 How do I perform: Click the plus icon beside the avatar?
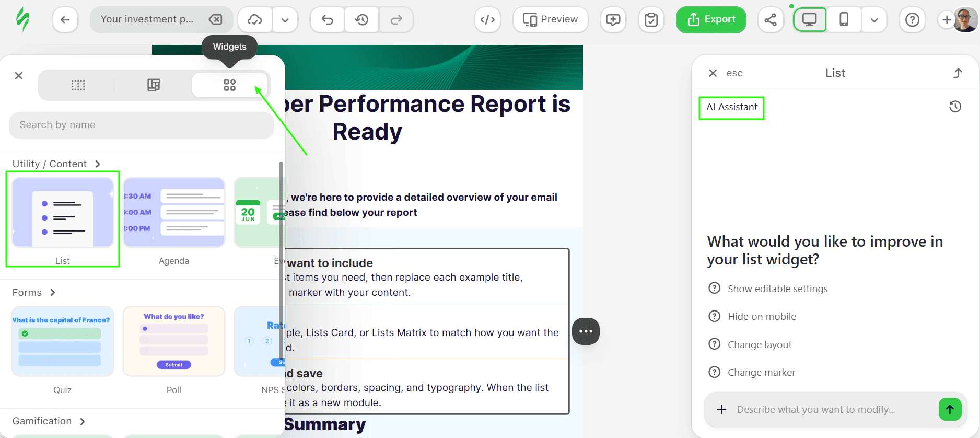(x=946, y=20)
